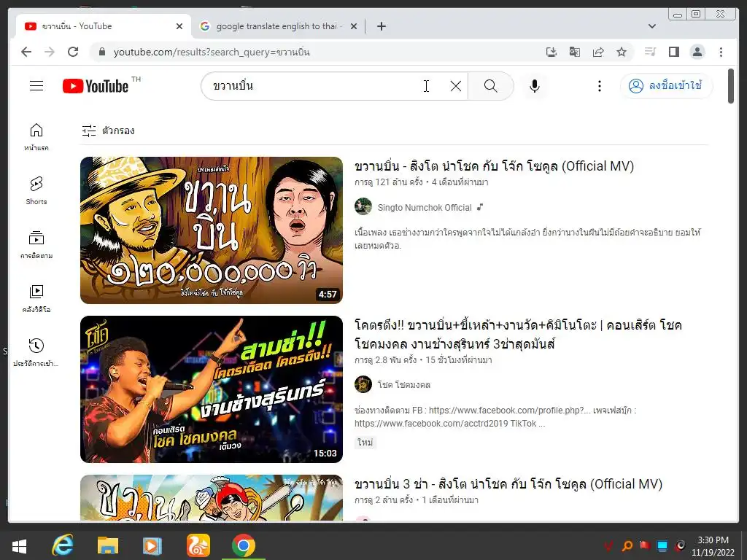Open watch history icon in sidebar
The image size is (747, 560).
[x=36, y=346]
